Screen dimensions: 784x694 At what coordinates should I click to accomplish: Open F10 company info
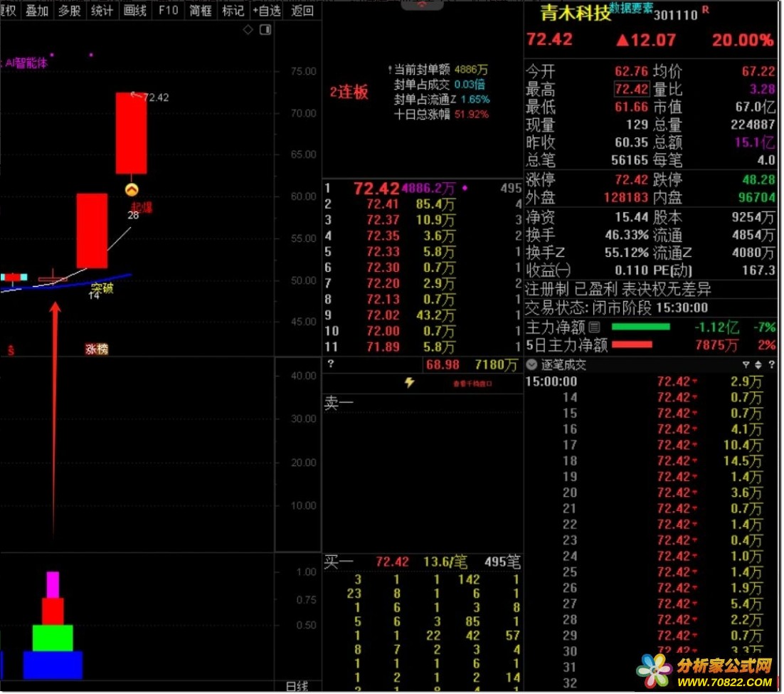coord(168,10)
